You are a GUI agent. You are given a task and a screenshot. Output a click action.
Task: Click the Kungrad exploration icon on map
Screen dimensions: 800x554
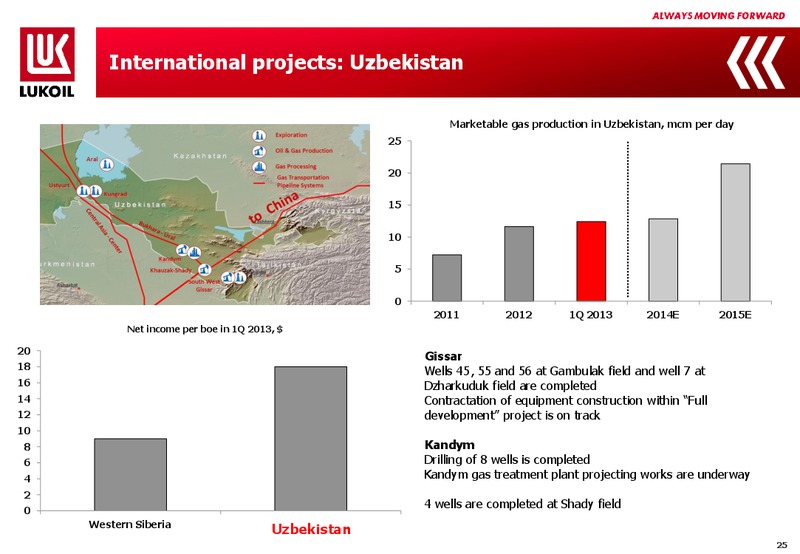coord(95,191)
